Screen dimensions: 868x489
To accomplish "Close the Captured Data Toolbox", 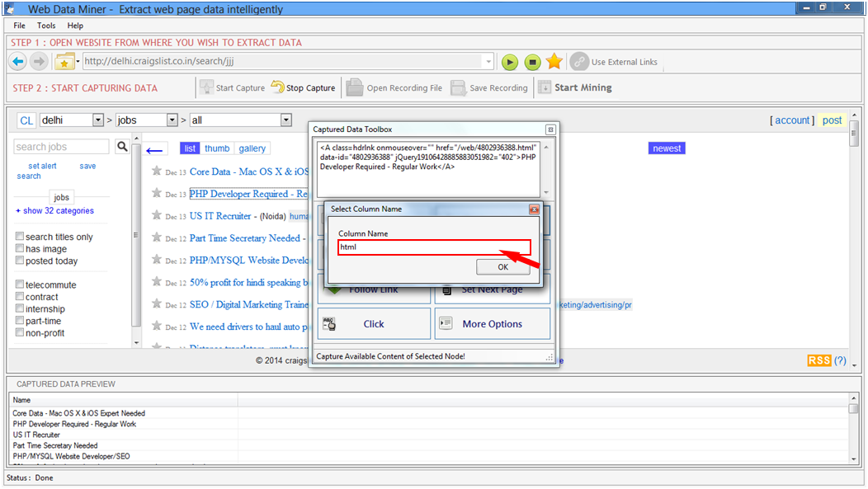I will 550,129.
